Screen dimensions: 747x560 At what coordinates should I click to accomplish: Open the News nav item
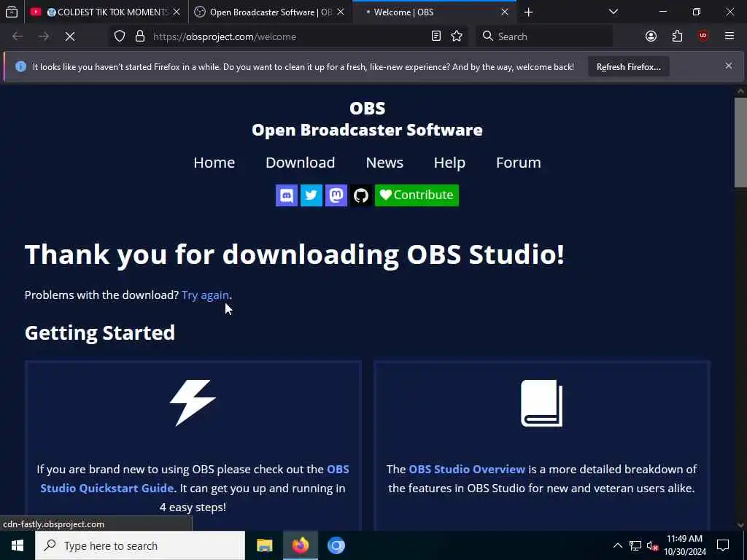tap(384, 163)
